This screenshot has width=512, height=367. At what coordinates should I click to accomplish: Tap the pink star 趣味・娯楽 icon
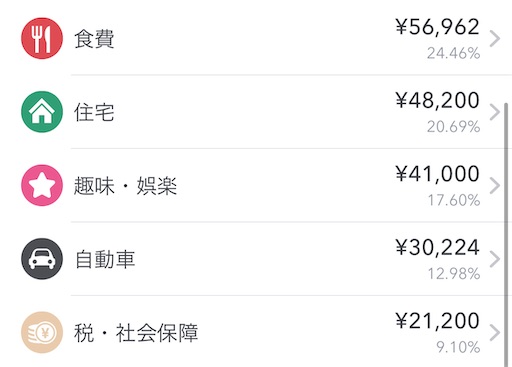[x=42, y=185]
